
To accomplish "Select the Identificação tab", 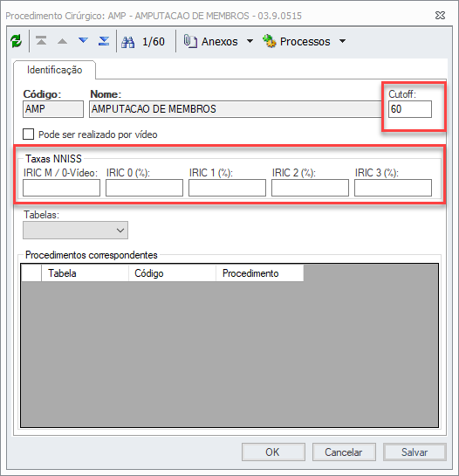I will 55,70.
